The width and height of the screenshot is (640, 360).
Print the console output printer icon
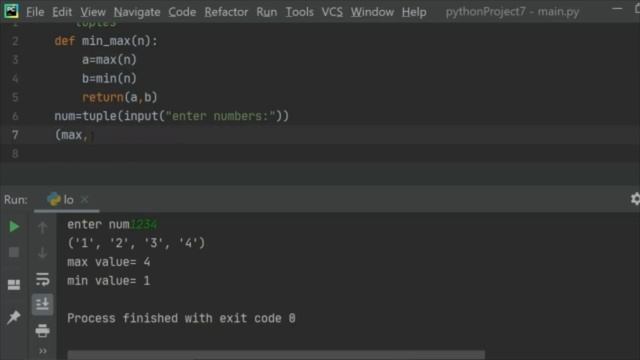click(x=42, y=330)
